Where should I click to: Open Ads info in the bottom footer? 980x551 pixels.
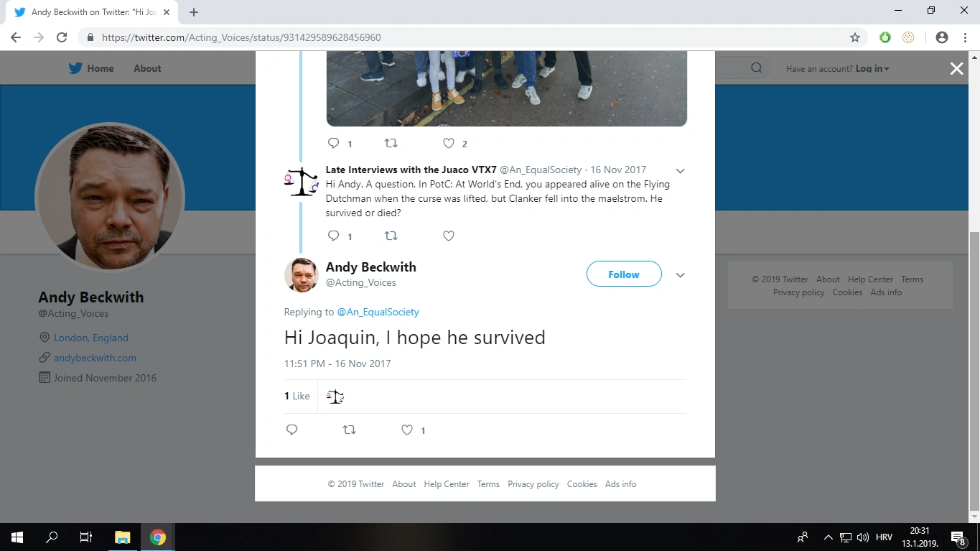(620, 484)
